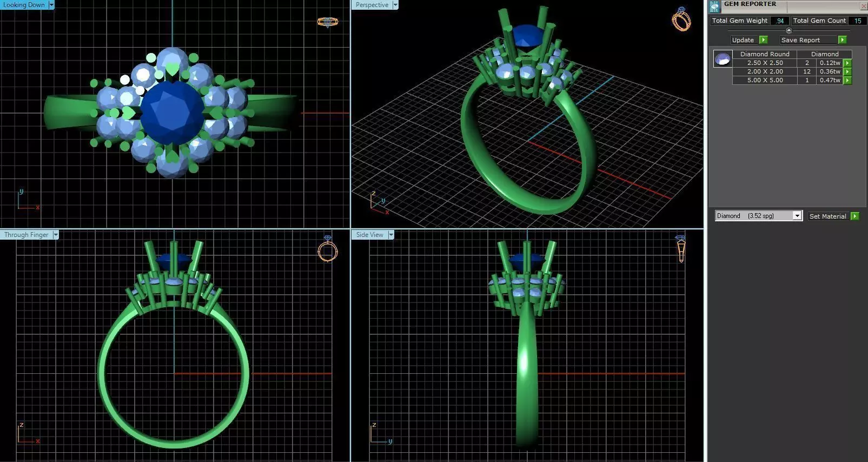Click the orange ring icon in Perspective viewport

pyautogui.click(x=681, y=19)
